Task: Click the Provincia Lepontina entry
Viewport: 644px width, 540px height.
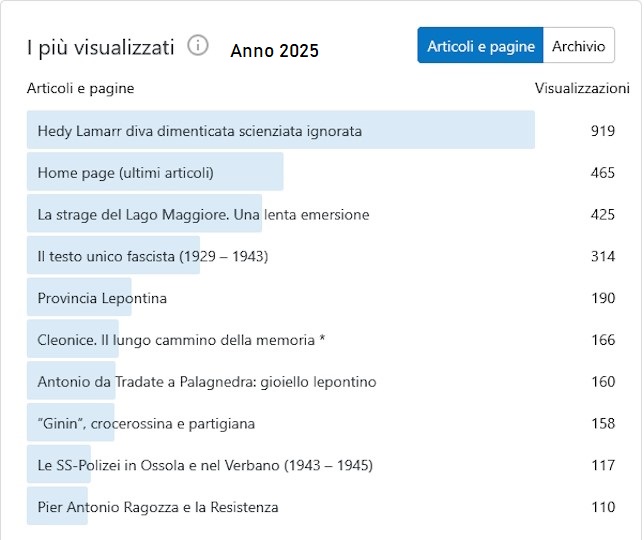Action: point(102,299)
